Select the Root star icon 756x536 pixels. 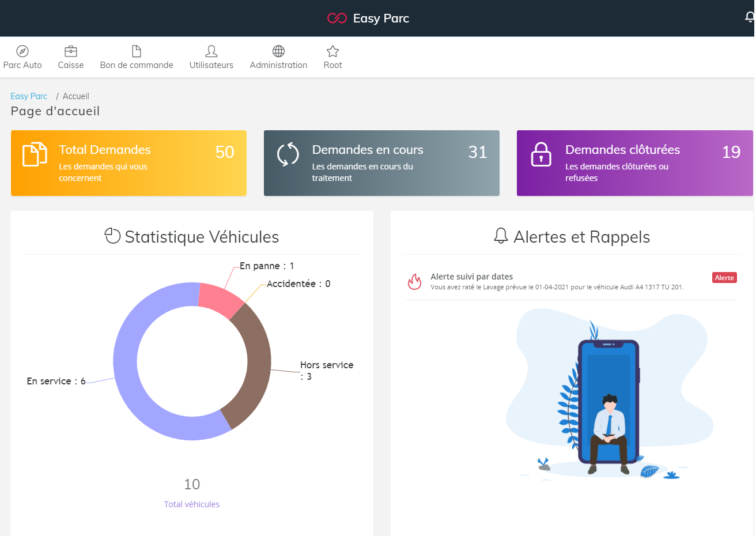332,51
